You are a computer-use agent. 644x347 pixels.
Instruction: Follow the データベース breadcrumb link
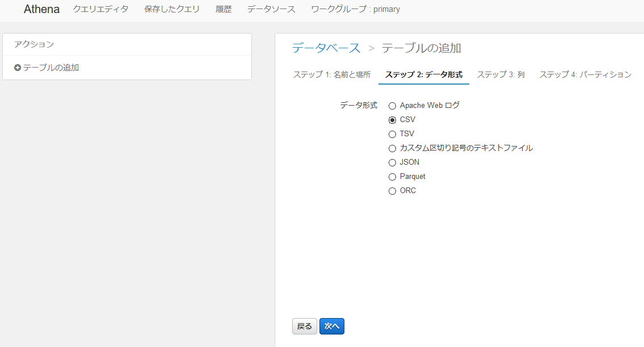pyautogui.click(x=326, y=48)
